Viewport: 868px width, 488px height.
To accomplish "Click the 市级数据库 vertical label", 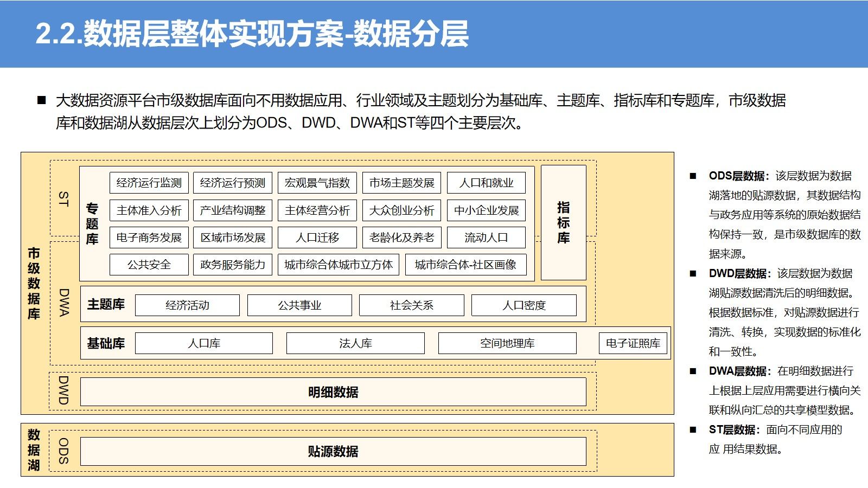I will [x=34, y=283].
